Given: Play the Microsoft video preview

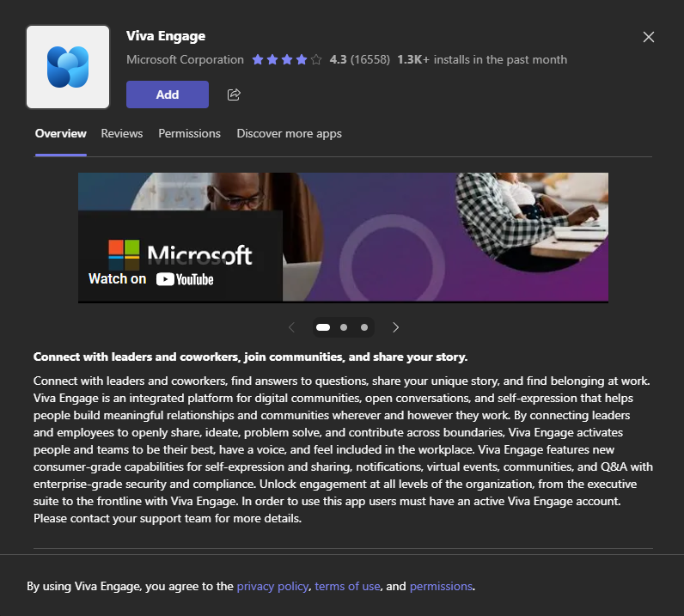Looking at the screenshot, I should point(344,237).
